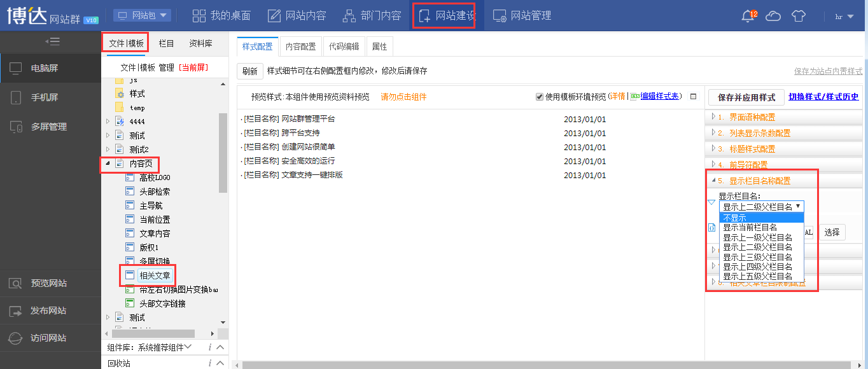Image resolution: width=868 pixels, height=369 pixels.
Task: Switch to 栏目 tab
Action: pos(166,43)
